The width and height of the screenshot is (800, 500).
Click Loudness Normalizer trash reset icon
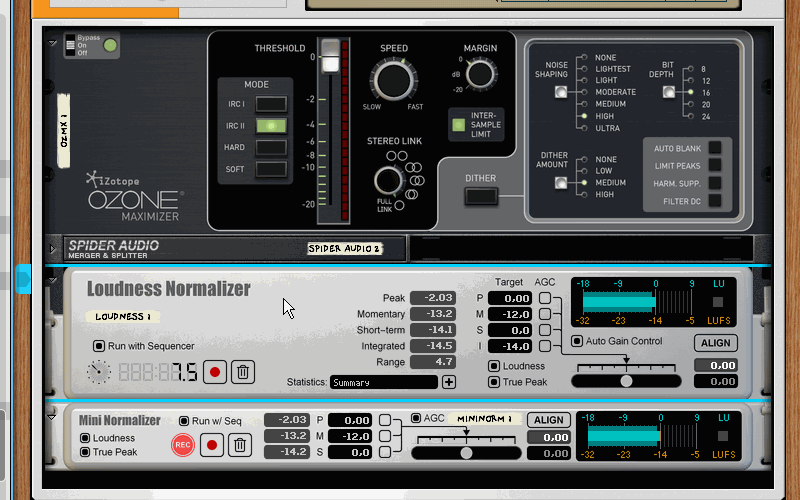243,372
